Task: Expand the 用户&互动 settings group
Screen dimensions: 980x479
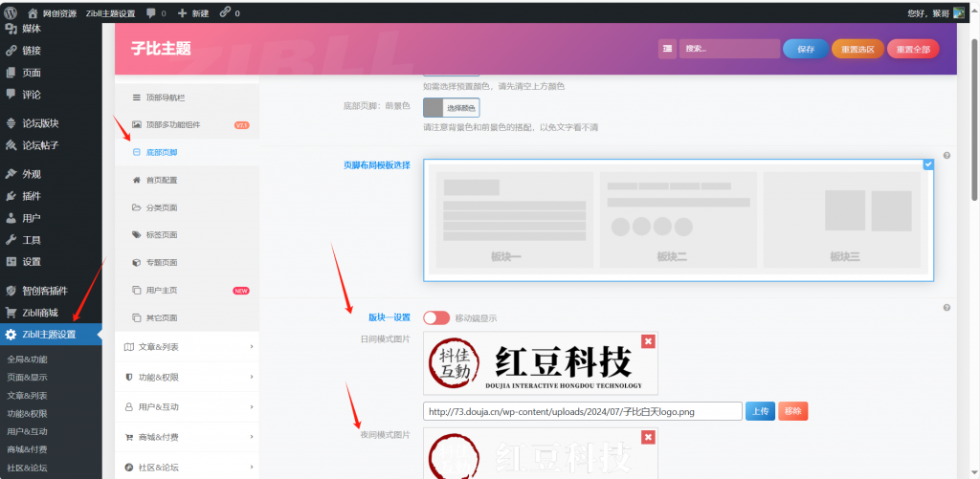Action: click(187, 406)
